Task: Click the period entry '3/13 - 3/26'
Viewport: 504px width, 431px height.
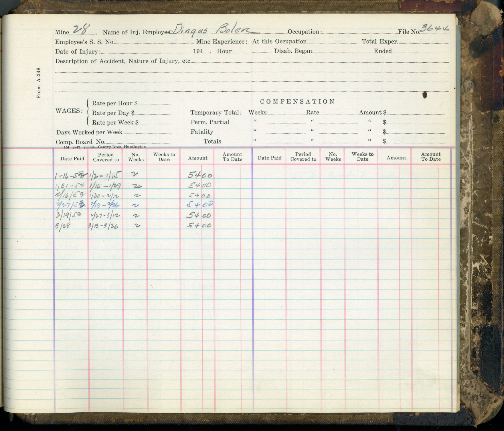Action: tap(103, 226)
